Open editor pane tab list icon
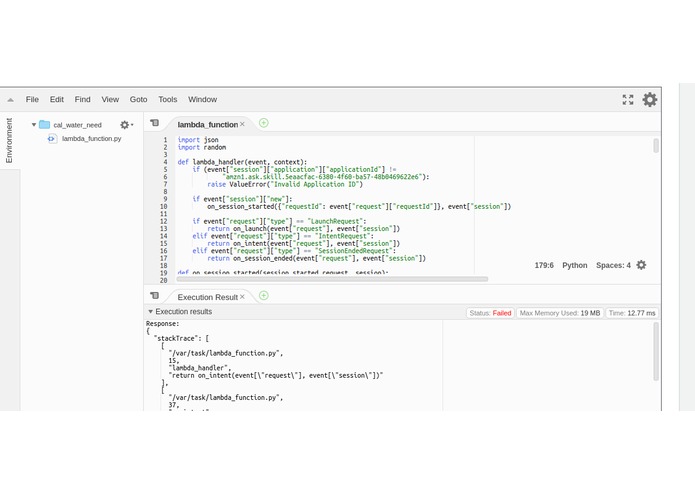Viewport: 695px width, 494px height. coord(154,123)
